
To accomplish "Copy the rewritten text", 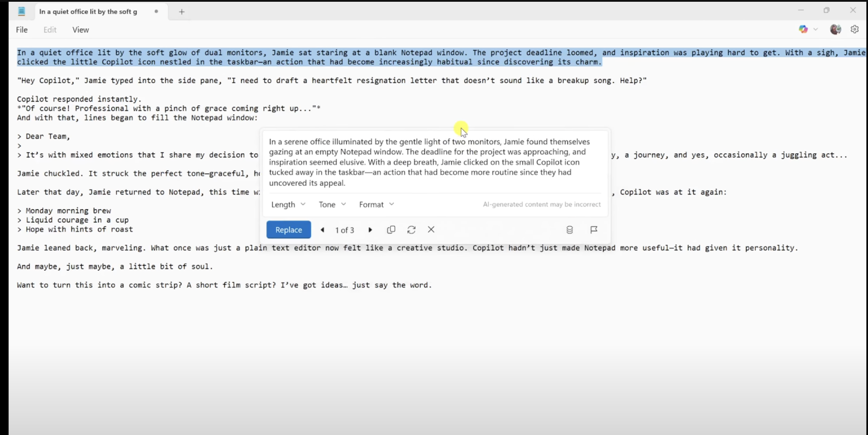I will click(391, 230).
